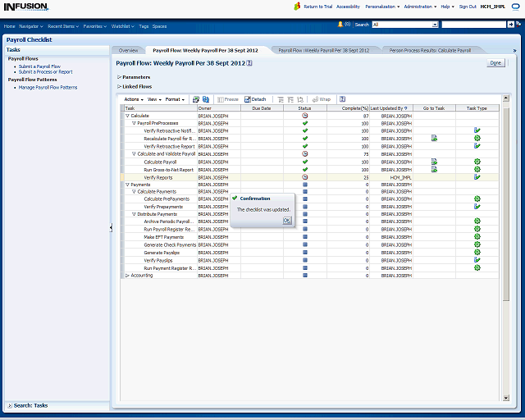Screen dimensions: 525x420
Task: Click the notifications bell icon
Action: pyautogui.click(x=340, y=24)
